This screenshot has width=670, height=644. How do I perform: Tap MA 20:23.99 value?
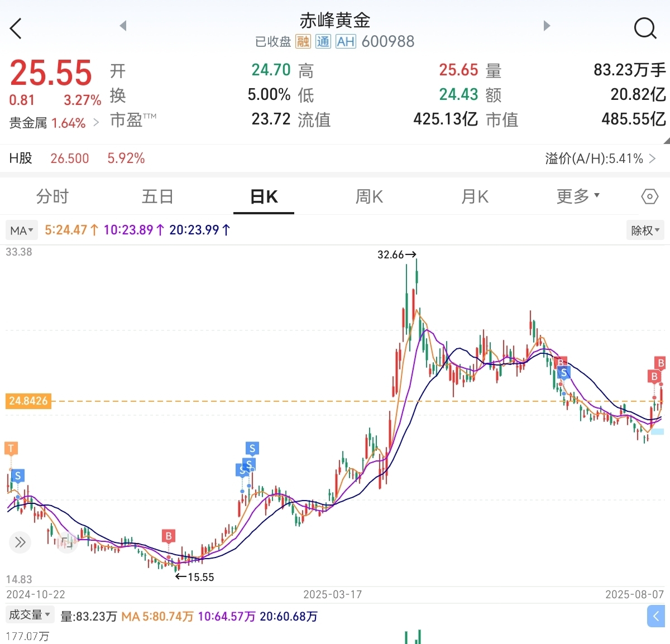200,229
